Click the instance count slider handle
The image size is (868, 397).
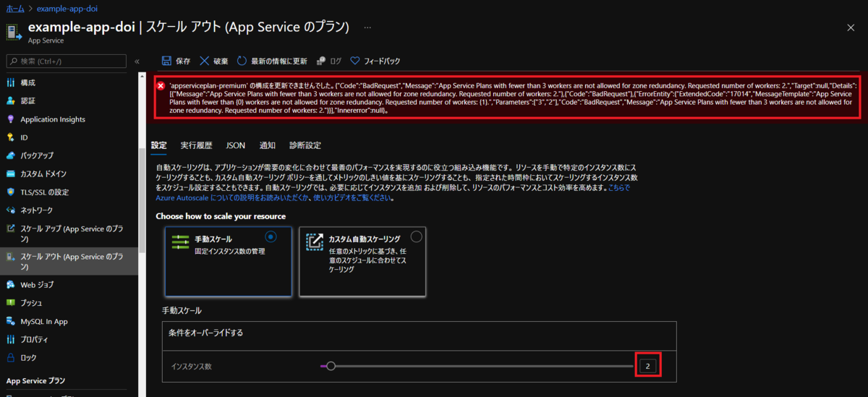click(x=331, y=366)
